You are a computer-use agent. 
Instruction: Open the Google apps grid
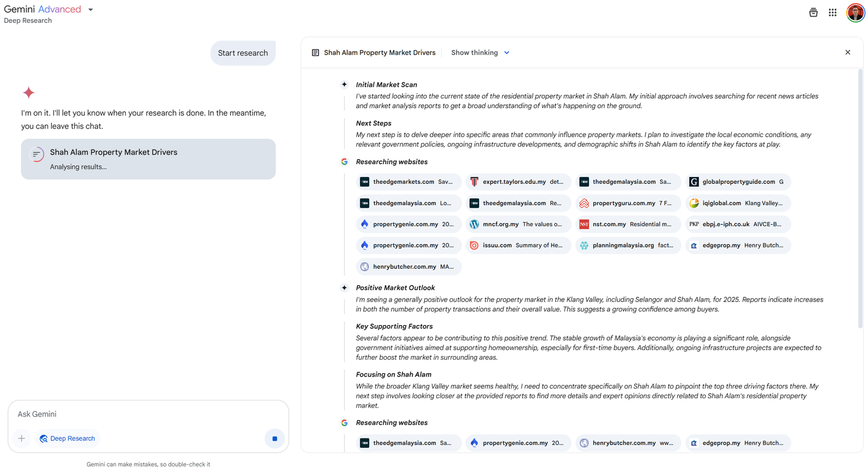pyautogui.click(x=832, y=12)
